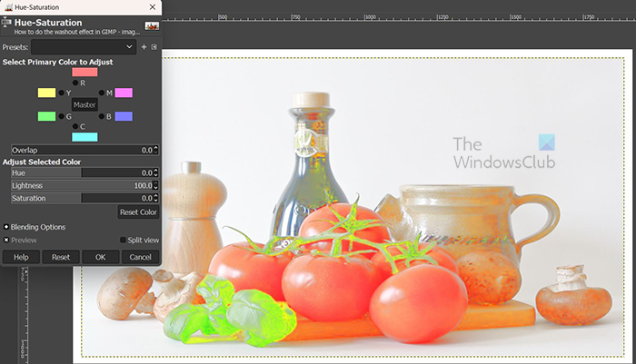Click the Reset button
The height and width of the screenshot is (364, 636).
pos(61,257)
